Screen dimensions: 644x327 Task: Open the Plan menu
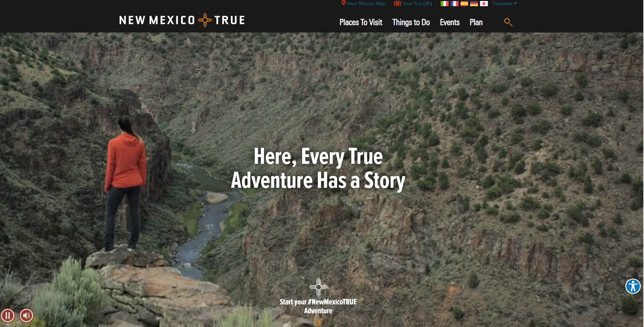click(476, 22)
